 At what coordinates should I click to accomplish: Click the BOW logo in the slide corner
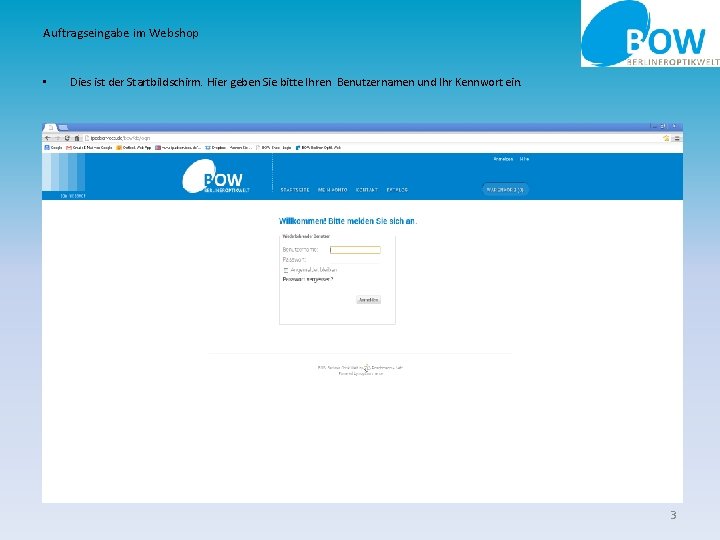pyautogui.click(x=650, y=34)
